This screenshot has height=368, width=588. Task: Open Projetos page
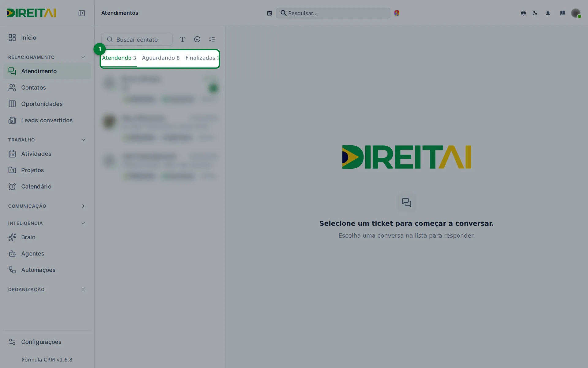click(x=47, y=170)
